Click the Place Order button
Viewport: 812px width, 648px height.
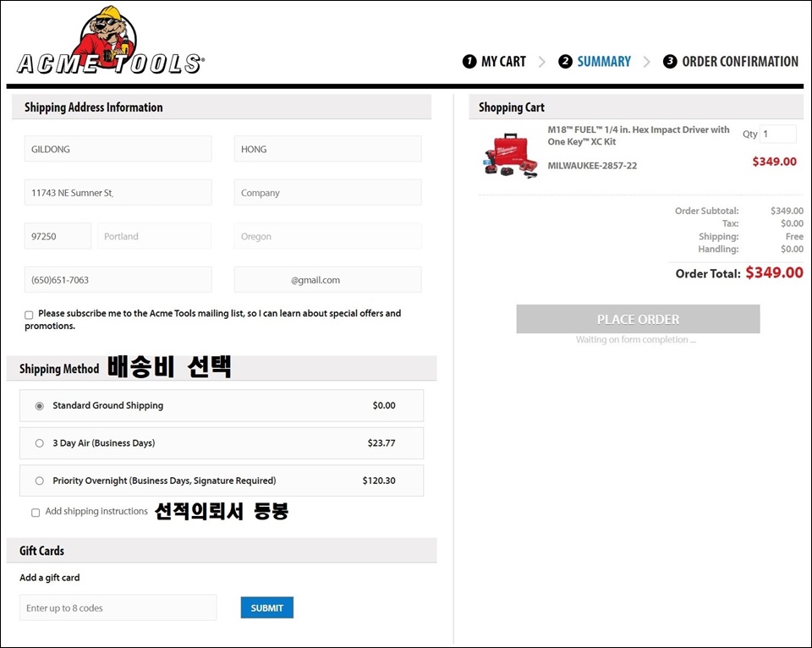point(638,319)
